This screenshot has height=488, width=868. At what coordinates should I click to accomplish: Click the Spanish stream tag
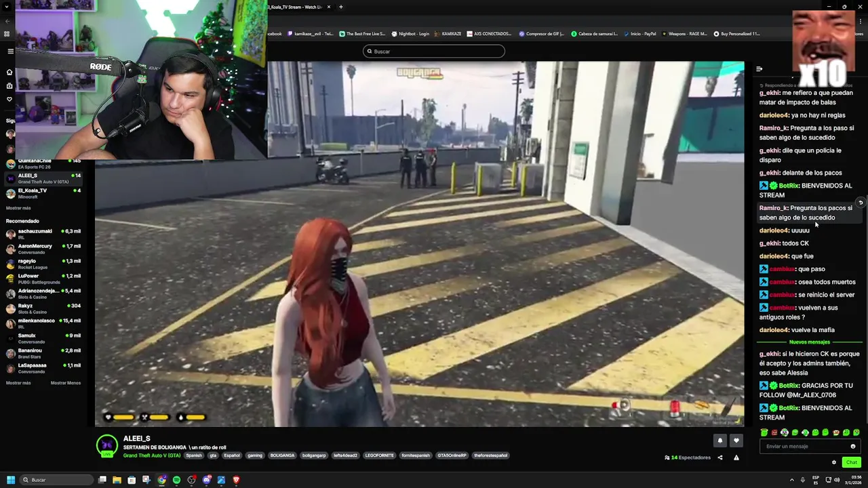pos(194,455)
